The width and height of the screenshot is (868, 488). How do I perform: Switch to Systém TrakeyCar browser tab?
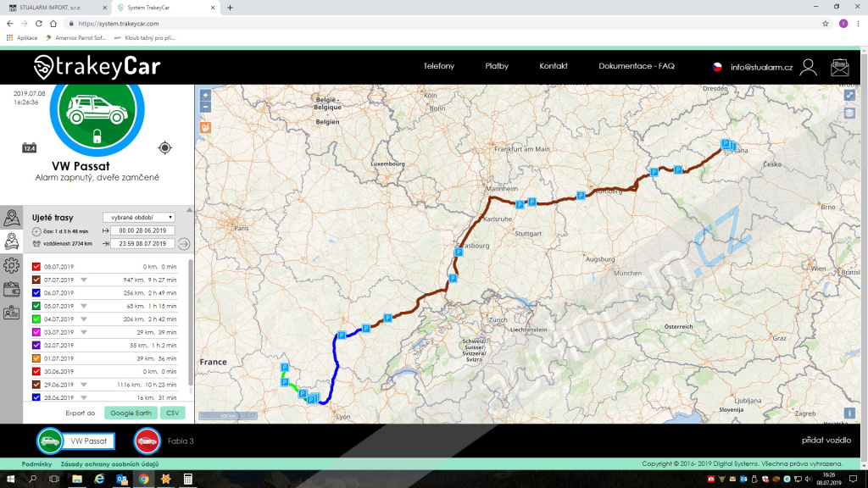(165, 8)
